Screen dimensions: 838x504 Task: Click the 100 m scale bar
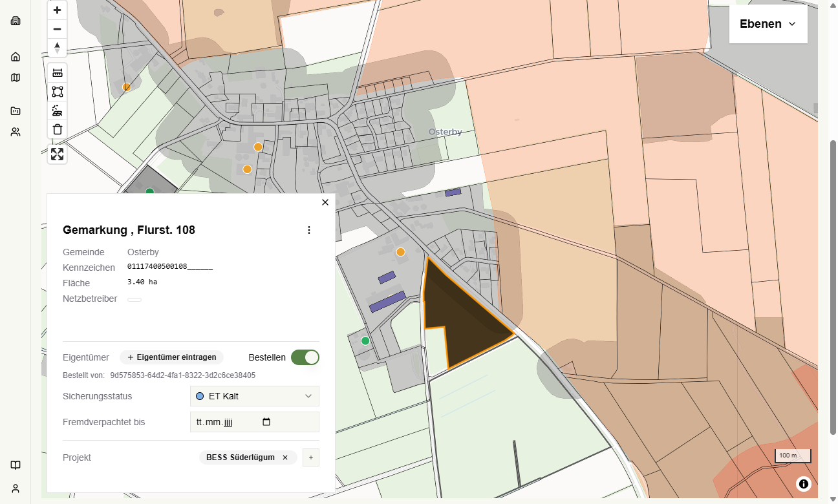793,456
